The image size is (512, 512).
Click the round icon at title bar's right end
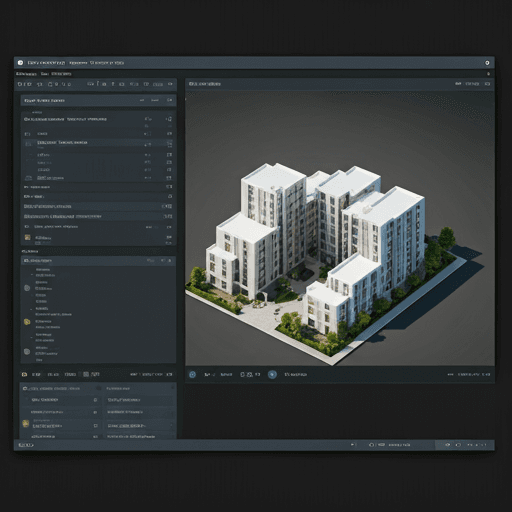point(487,63)
